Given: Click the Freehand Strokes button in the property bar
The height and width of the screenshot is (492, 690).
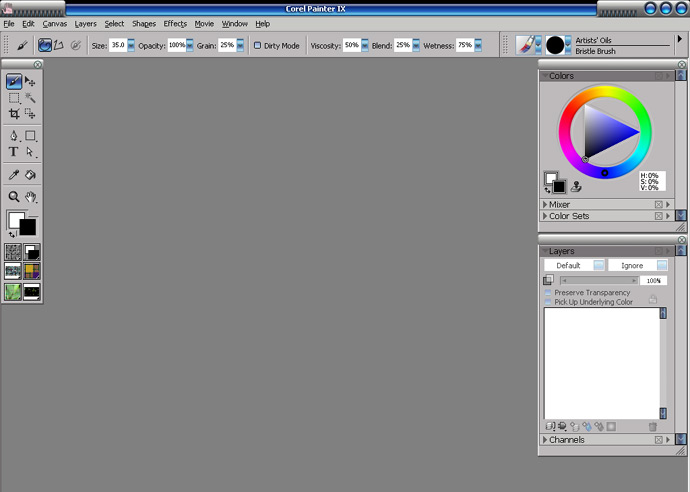Looking at the screenshot, I should pyautogui.click(x=44, y=45).
